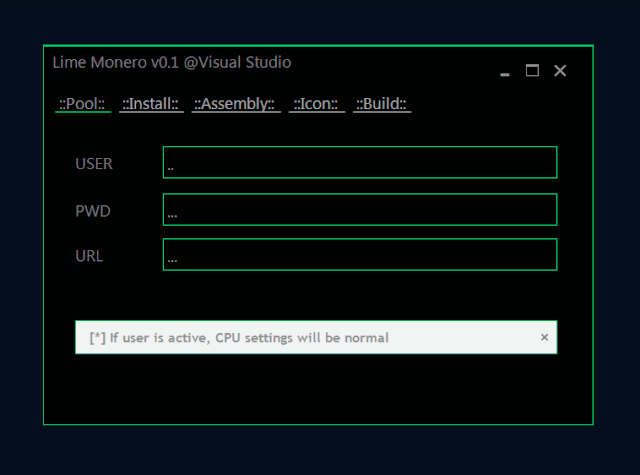Open the ::Install:: tab
640x475 pixels.
151,104
